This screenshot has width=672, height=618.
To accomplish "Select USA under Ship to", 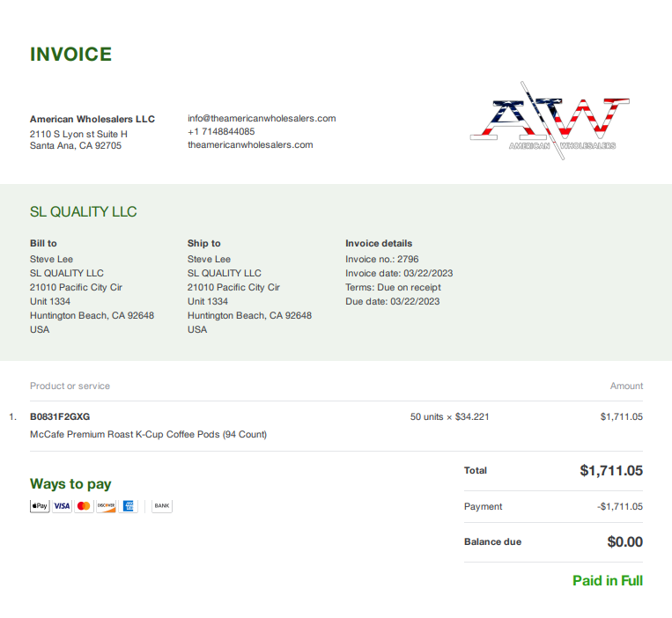I will click(197, 330).
